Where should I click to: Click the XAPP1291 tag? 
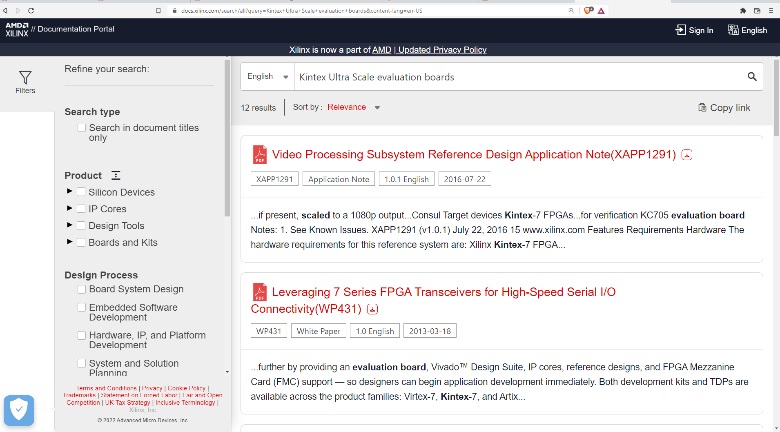[x=275, y=179]
